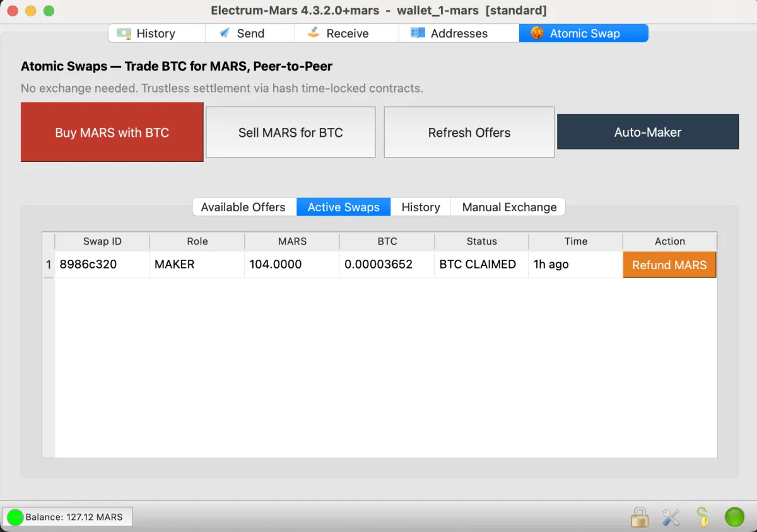Open the Auto-Maker feature
The width and height of the screenshot is (757, 532).
pyautogui.click(x=648, y=132)
